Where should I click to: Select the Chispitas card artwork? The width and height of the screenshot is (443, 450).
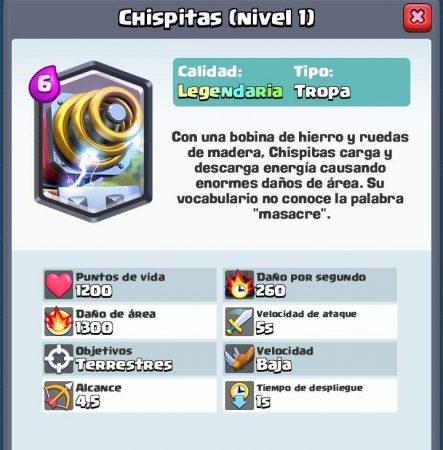pyautogui.click(x=94, y=141)
